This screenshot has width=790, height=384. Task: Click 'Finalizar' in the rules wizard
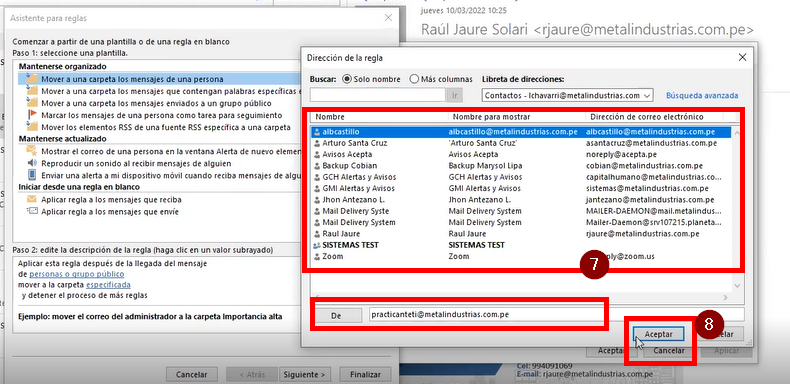click(x=366, y=374)
